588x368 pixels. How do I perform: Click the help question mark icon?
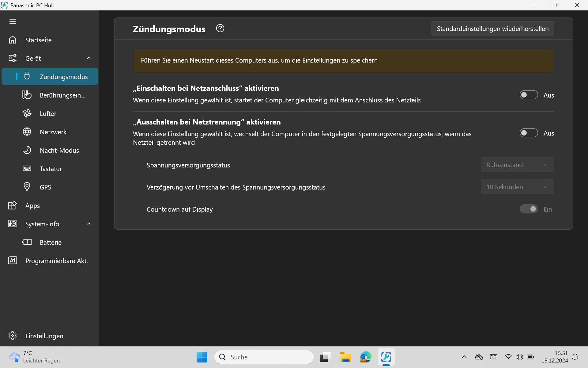(220, 29)
